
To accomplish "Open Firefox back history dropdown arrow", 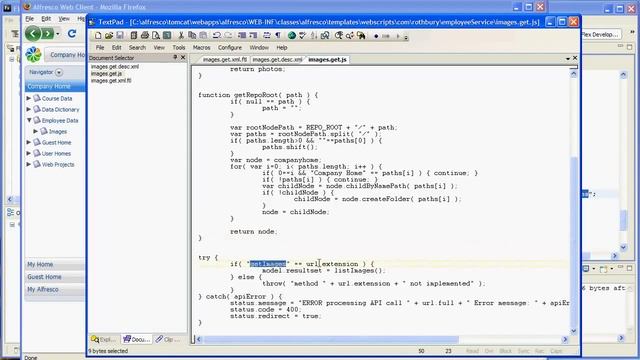I will 58,34.
